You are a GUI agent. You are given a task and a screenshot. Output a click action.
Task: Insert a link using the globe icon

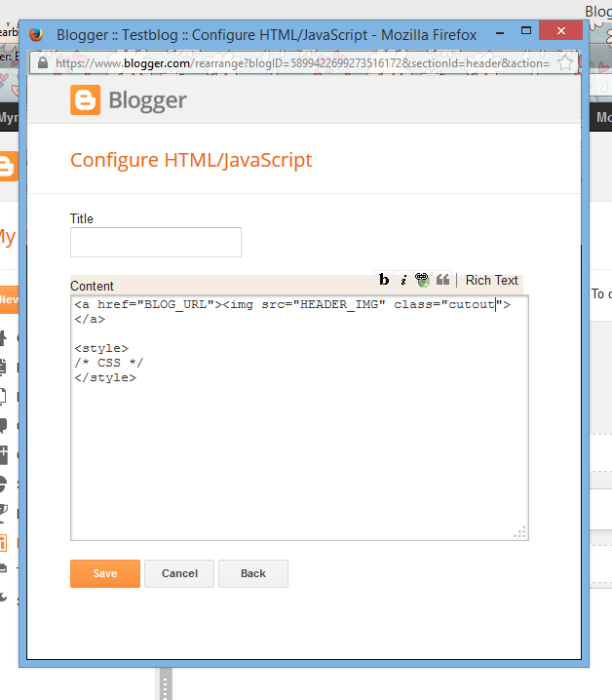[x=422, y=280]
